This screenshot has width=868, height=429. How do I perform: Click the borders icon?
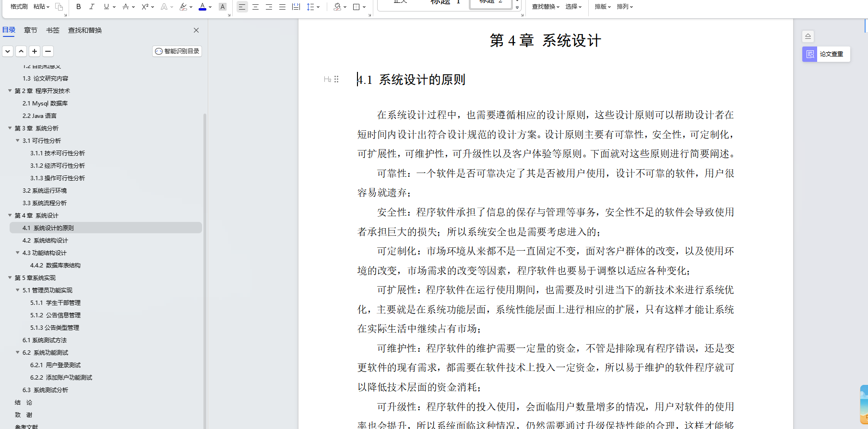pyautogui.click(x=357, y=7)
